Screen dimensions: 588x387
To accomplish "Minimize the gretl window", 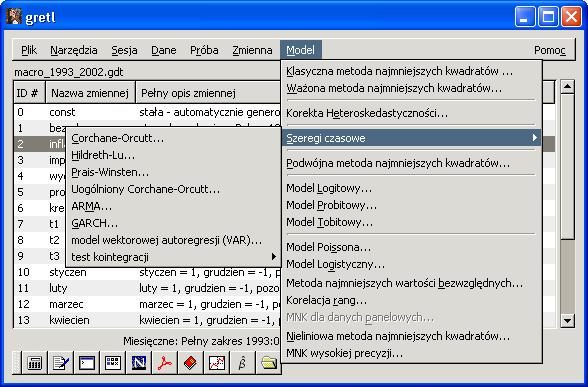I will click(525, 17).
